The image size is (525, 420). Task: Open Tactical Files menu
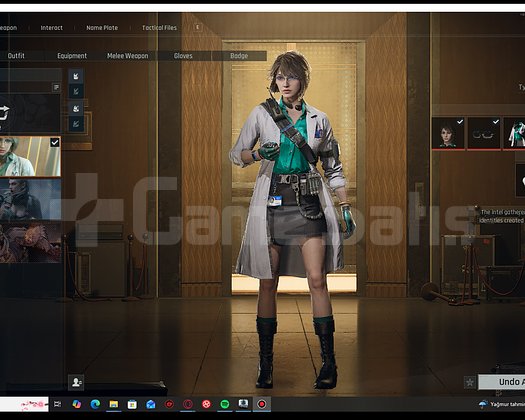[x=159, y=28]
